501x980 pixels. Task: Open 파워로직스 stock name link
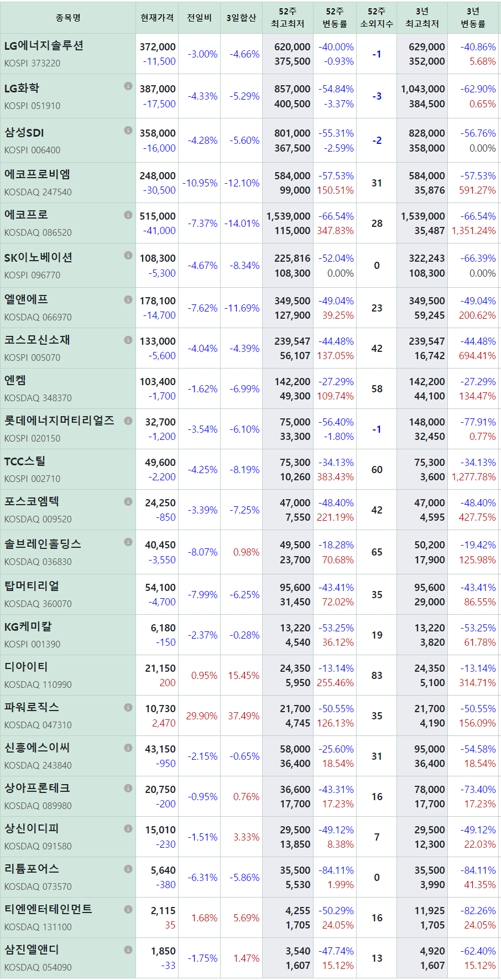click(x=32, y=707)
